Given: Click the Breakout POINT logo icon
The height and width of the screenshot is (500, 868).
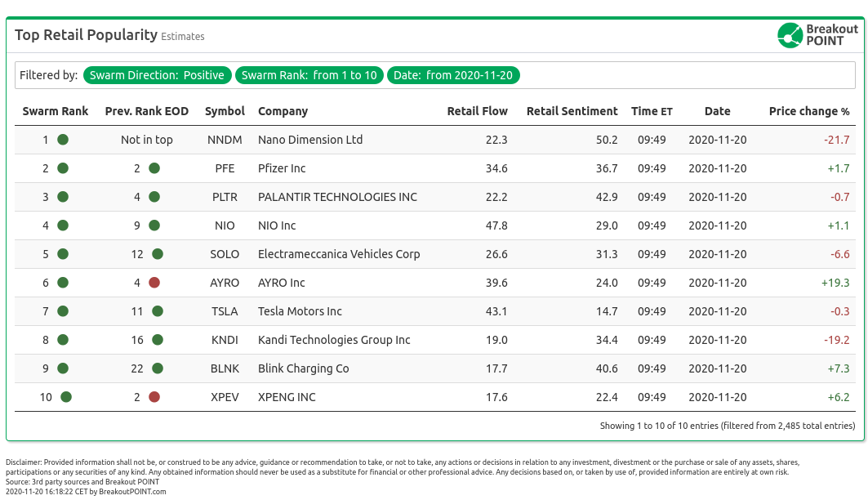Looking at the screenshot, I should tap(790, 35).
